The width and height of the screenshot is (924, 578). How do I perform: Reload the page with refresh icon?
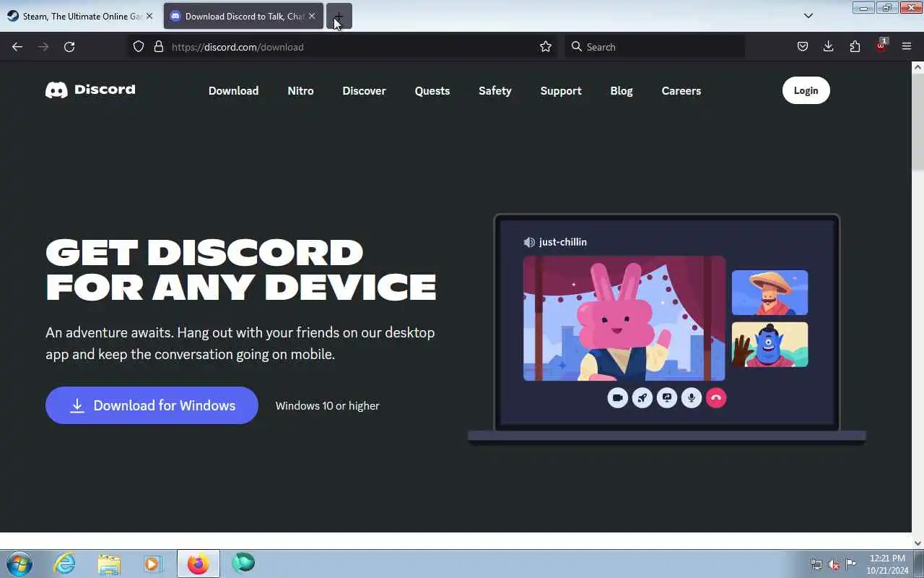(x=69, y=47)
